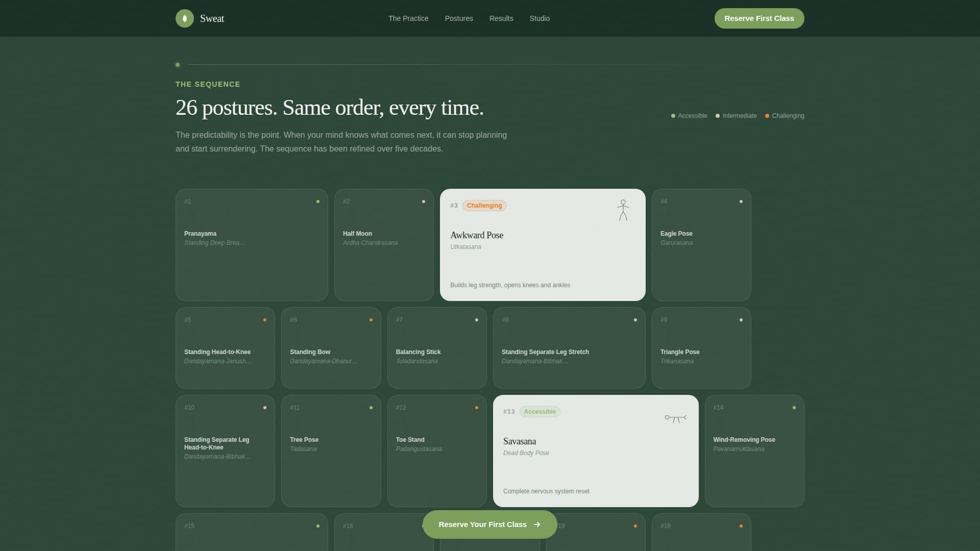Click the floating Reserve Your First Class button
This screenshot has width=980, height=551.
coord(482,524)
